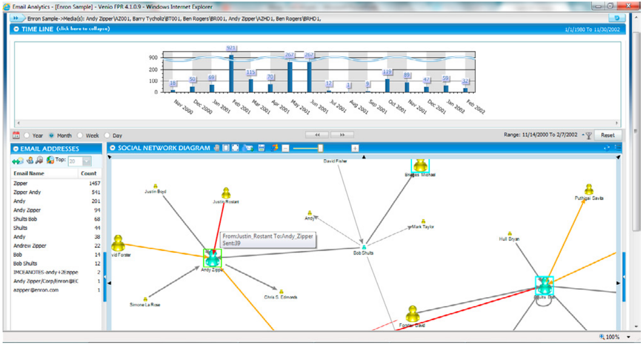Click the Forster David node icon
644x344 pixels.
[x=413, y=314]
